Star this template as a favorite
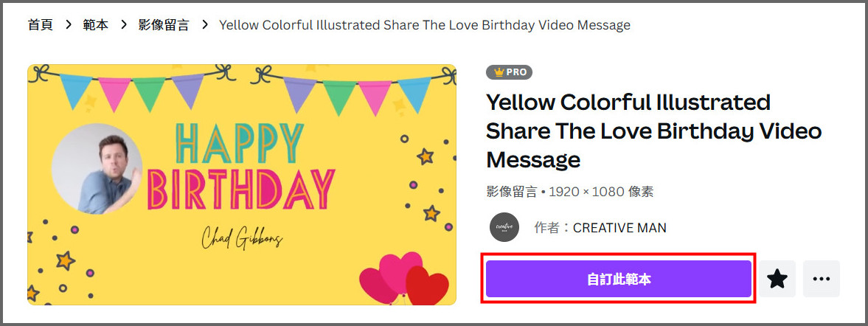 (x=777, y=279)
